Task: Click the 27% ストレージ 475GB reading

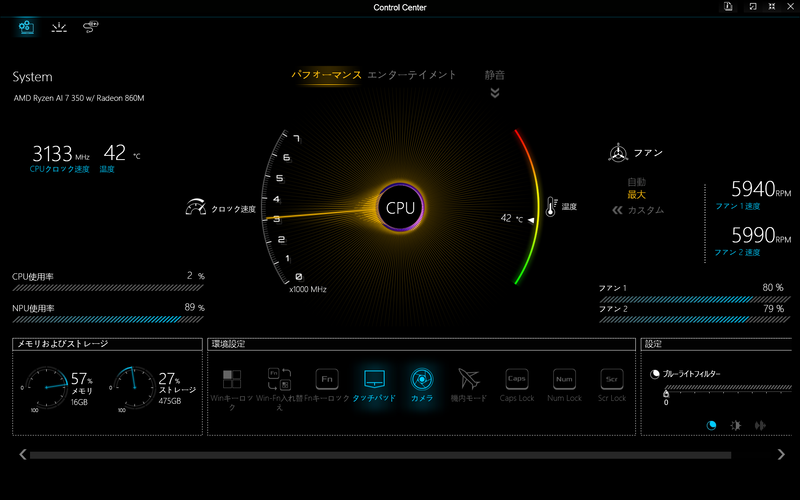Action: point(177,388)
